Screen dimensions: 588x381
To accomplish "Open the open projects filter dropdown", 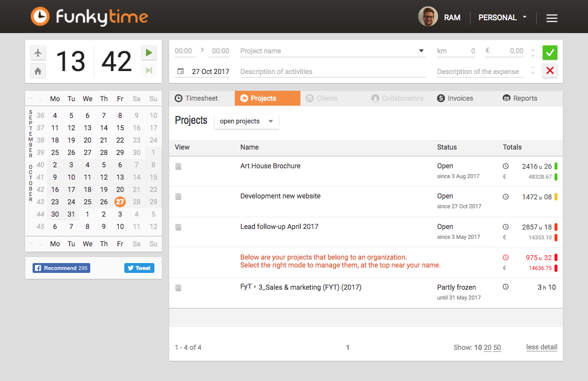I will pos(246,121).
